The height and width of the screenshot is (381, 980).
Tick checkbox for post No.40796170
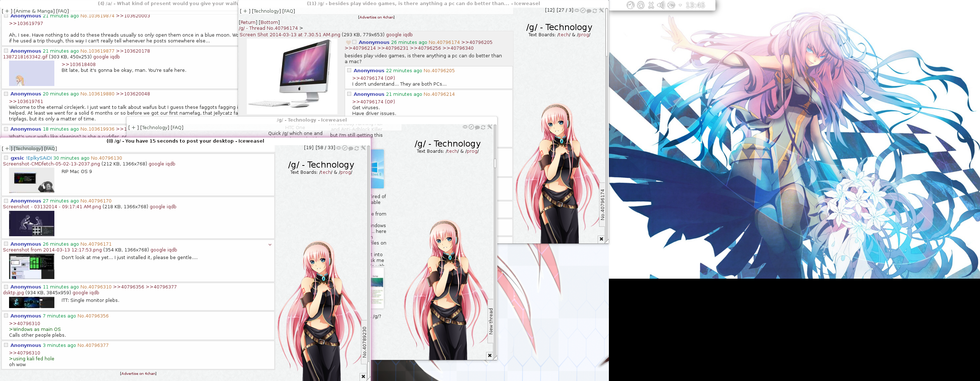click(x=6, y=201)
